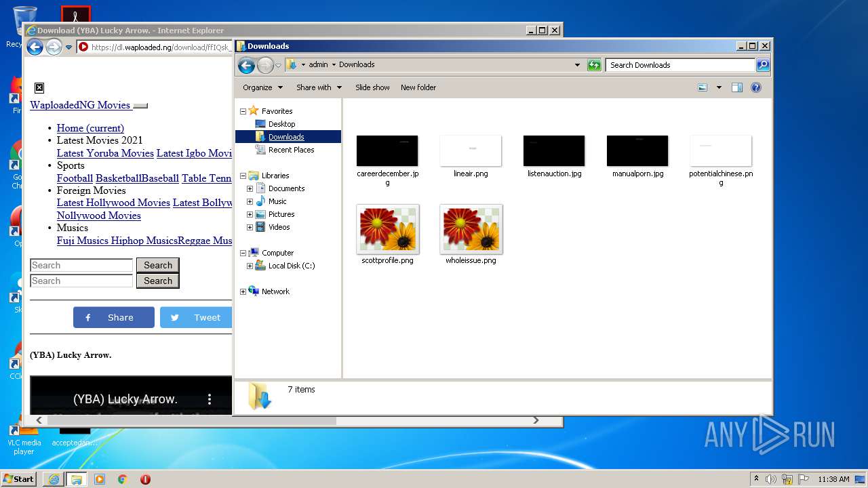Click Internet Explorer forward button
The height and width of the screenshot is (488, 868).
click(54, 47)
